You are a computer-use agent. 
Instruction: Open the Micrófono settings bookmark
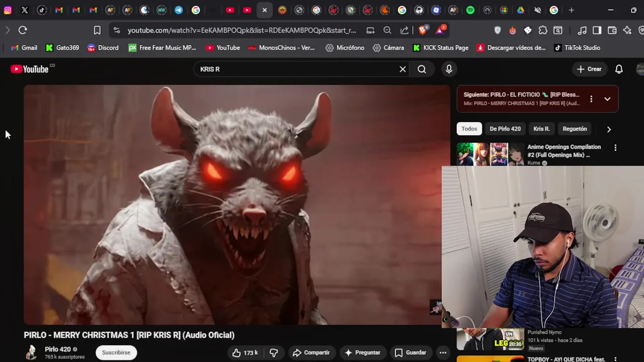click(x=345, y=48)
